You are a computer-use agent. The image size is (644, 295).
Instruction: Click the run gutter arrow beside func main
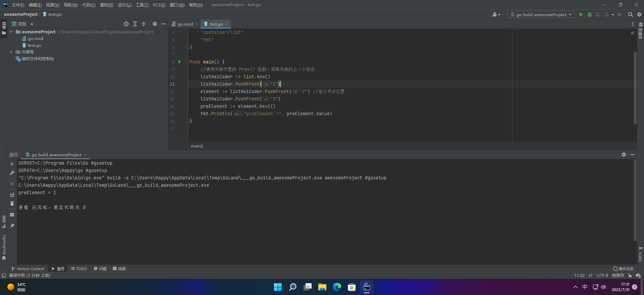[x=180, y=62]
